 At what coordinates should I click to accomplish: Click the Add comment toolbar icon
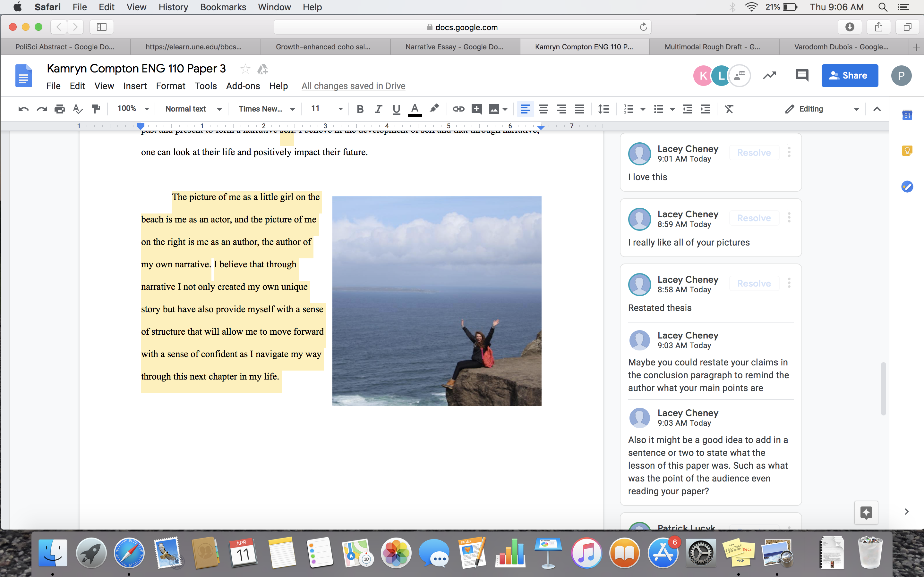pyautogui.click(x=476, y=109)
